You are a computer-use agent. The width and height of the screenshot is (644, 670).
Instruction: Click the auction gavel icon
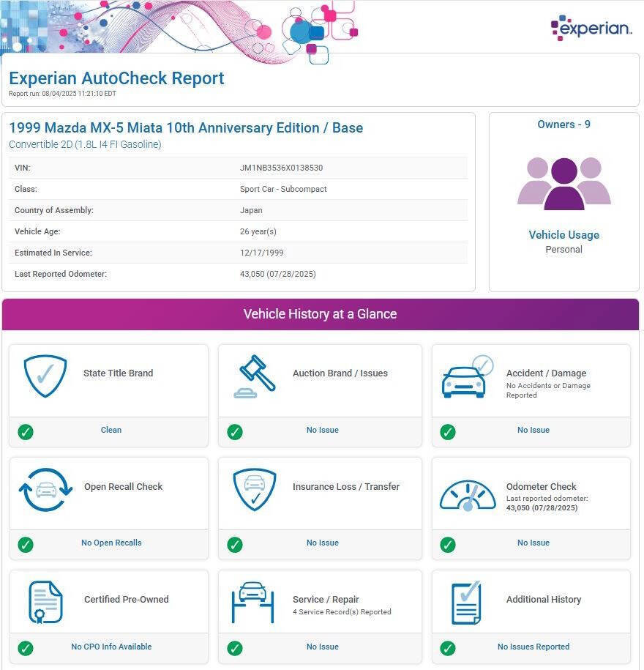pos(254,376)
